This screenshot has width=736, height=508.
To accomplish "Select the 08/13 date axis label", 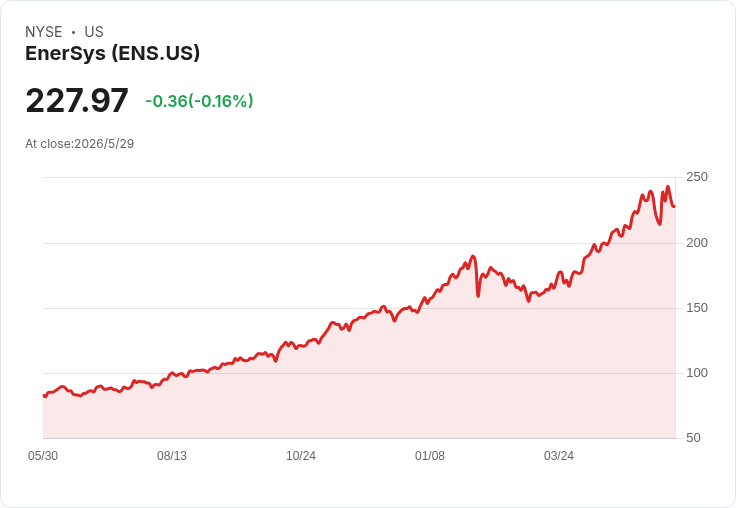I will click(172, 455).
